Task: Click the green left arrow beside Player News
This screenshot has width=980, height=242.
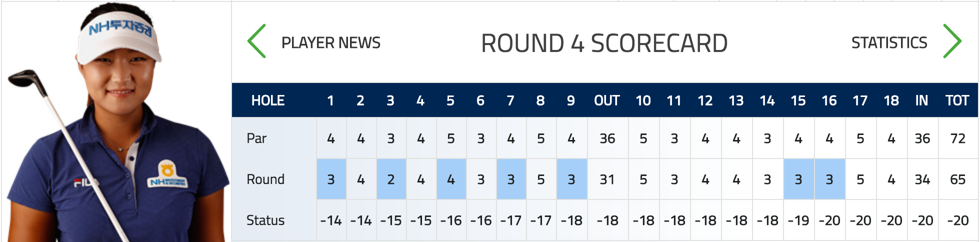Action: pyautogui.click(x=257, y=41)
